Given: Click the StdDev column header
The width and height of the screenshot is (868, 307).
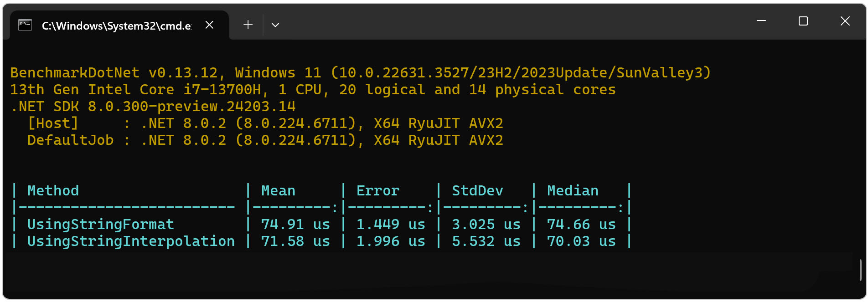Looking at the screenshot, I should 477,190.
